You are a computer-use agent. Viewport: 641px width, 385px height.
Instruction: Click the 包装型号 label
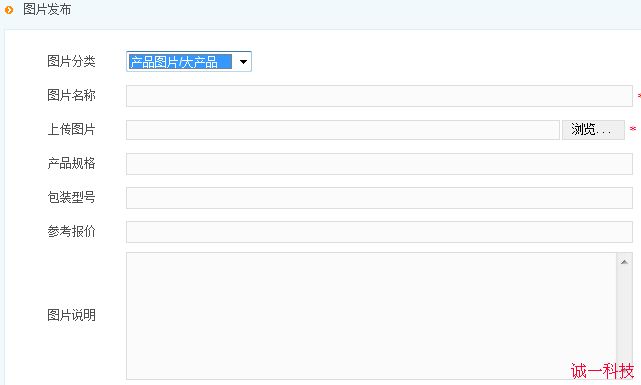[72, 197]
